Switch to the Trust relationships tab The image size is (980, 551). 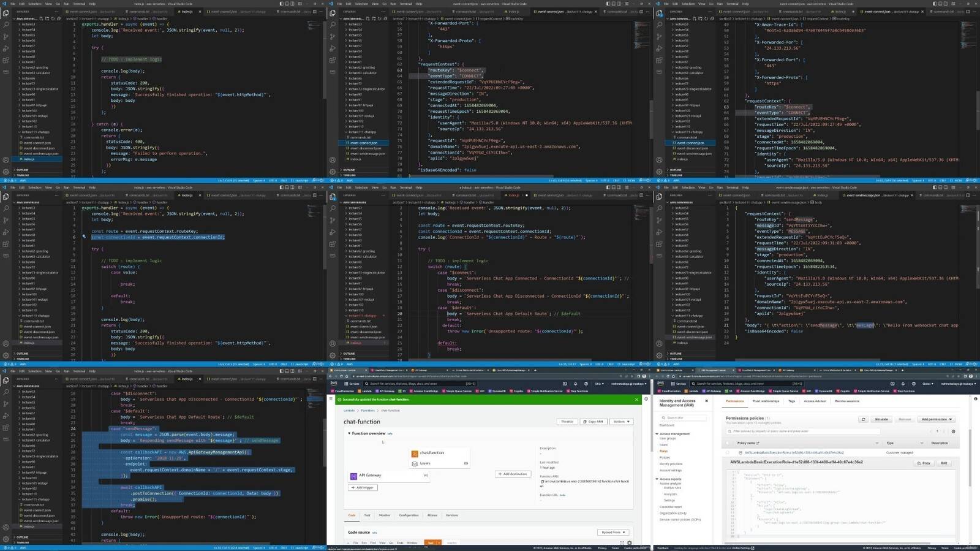766,401
